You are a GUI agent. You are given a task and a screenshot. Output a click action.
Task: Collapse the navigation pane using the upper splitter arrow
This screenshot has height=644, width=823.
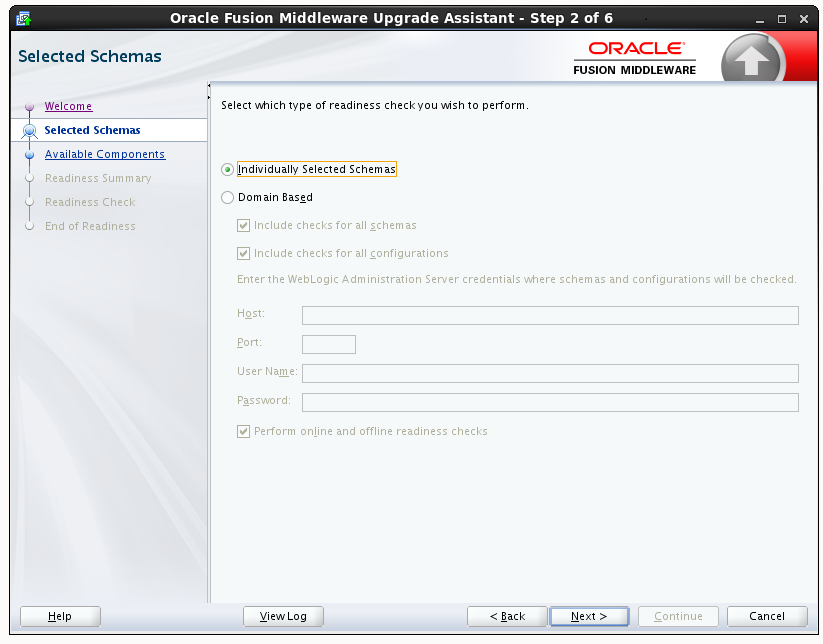click(209, 85)
